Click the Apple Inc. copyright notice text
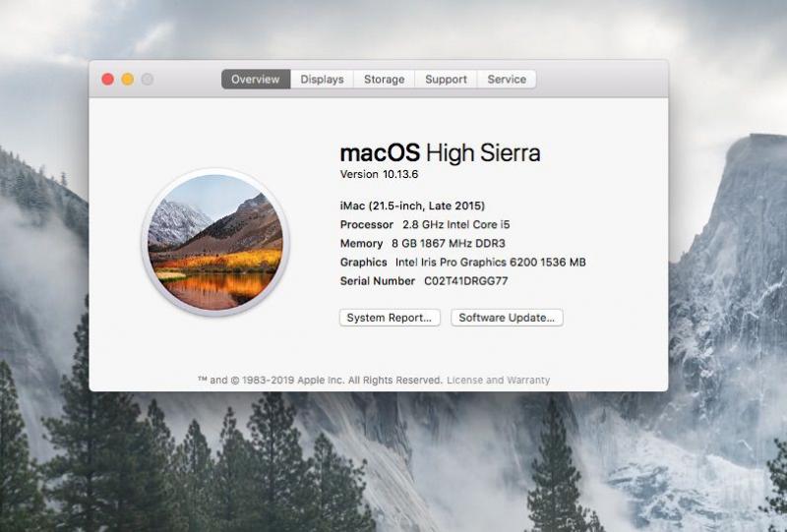Screen dimensions: 787x532 click(320, 381)
